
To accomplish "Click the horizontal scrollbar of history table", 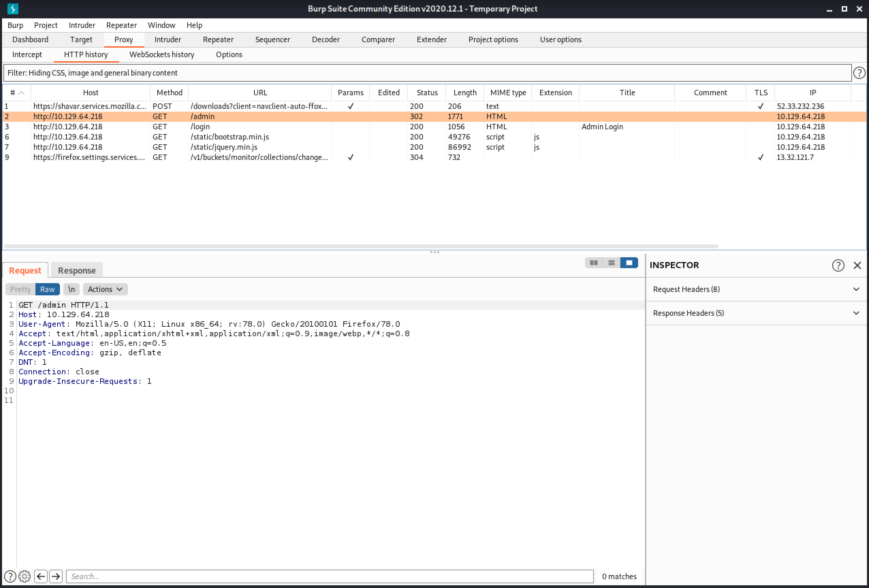I will click(361, 246).
